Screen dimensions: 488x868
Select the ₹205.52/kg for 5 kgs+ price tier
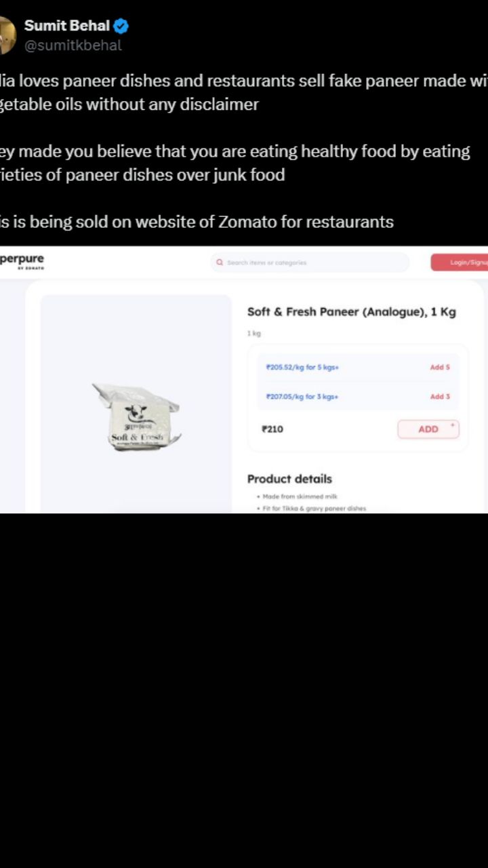click(x=302, y=368)
